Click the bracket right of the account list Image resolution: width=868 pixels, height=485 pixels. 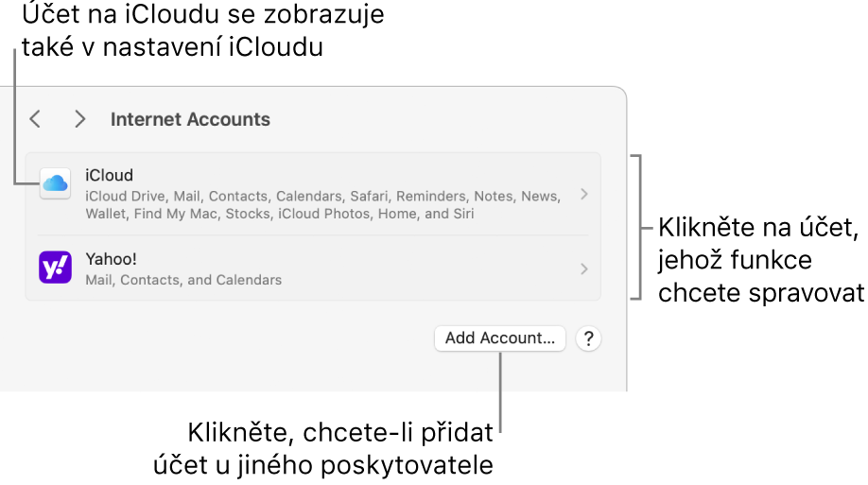pos(643,227)
